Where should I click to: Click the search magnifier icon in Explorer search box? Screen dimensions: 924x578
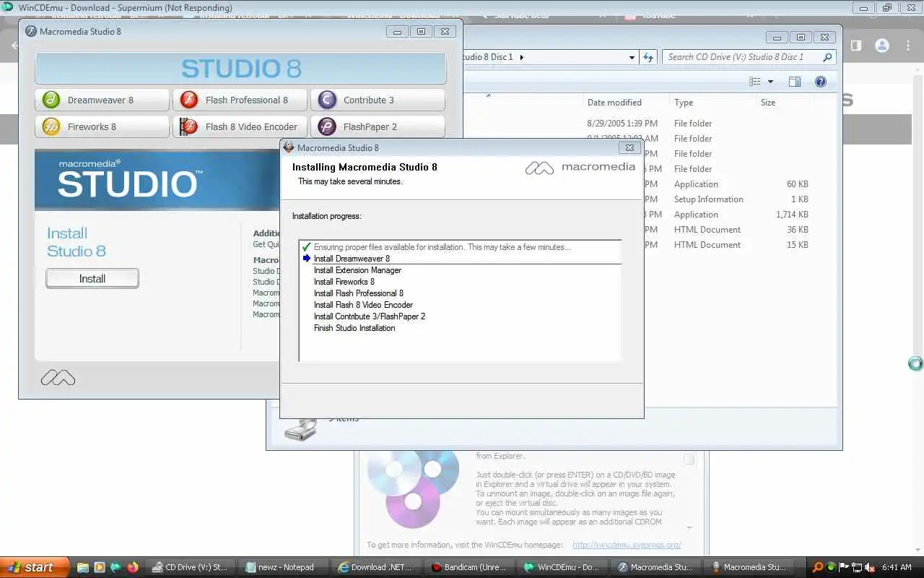[827, 57]
